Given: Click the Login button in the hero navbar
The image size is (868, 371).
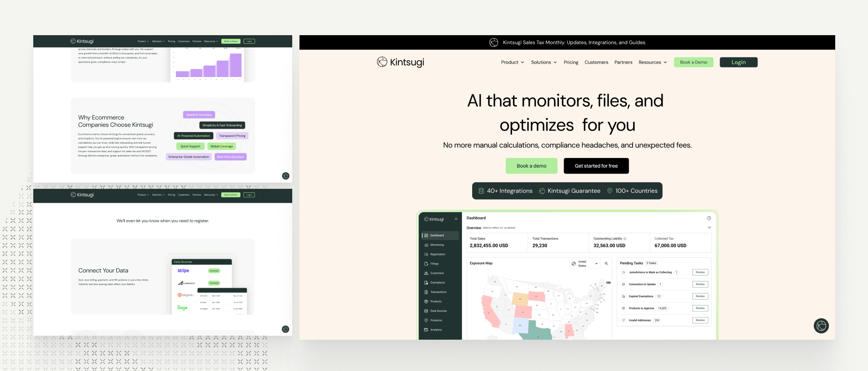Looking at the screenshot, I should (x=738, y=62).
